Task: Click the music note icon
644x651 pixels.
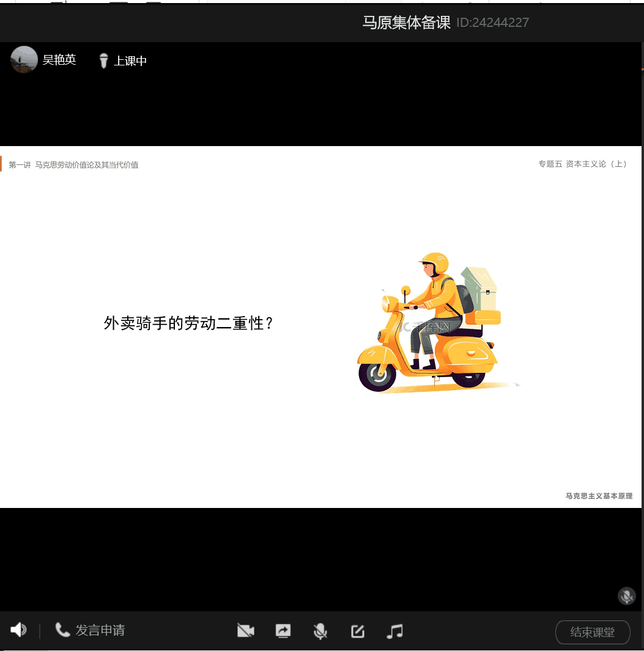Action: tap(394, 631)
